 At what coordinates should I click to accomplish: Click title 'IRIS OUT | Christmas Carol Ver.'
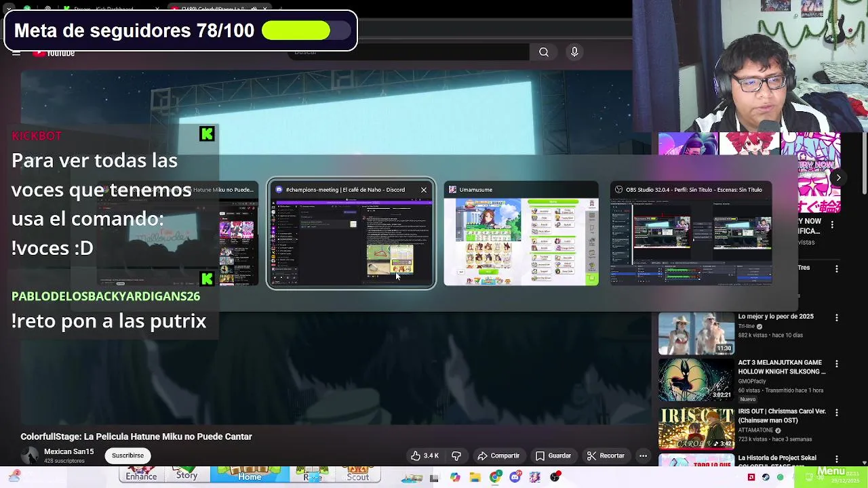tap(782, 416)
